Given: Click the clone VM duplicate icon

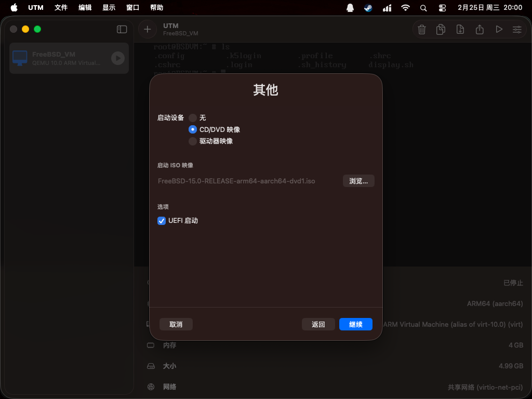Looking at the screenshot, I should [441, 30].
